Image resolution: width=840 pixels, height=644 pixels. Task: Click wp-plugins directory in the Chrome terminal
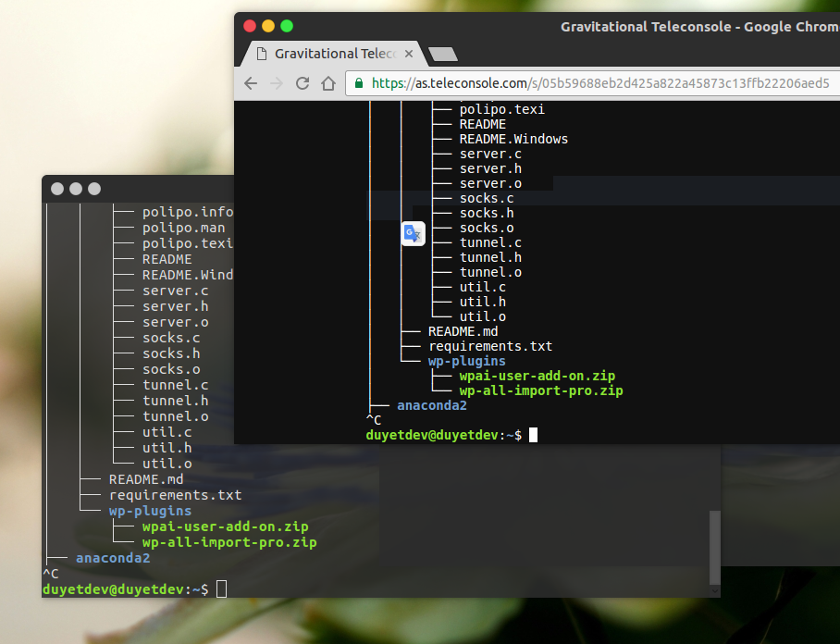coord(466,361)
